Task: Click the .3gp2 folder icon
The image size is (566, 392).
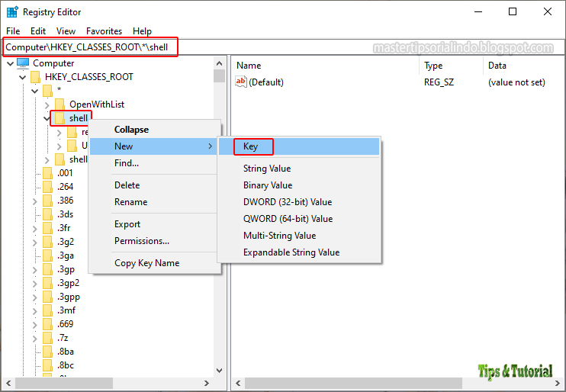Action: [47, 283]
